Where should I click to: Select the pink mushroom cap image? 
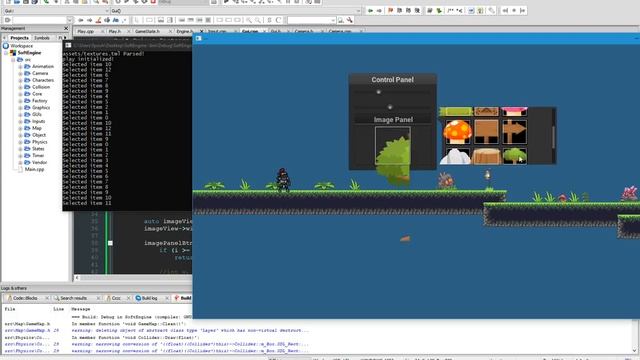pos(514,111)
